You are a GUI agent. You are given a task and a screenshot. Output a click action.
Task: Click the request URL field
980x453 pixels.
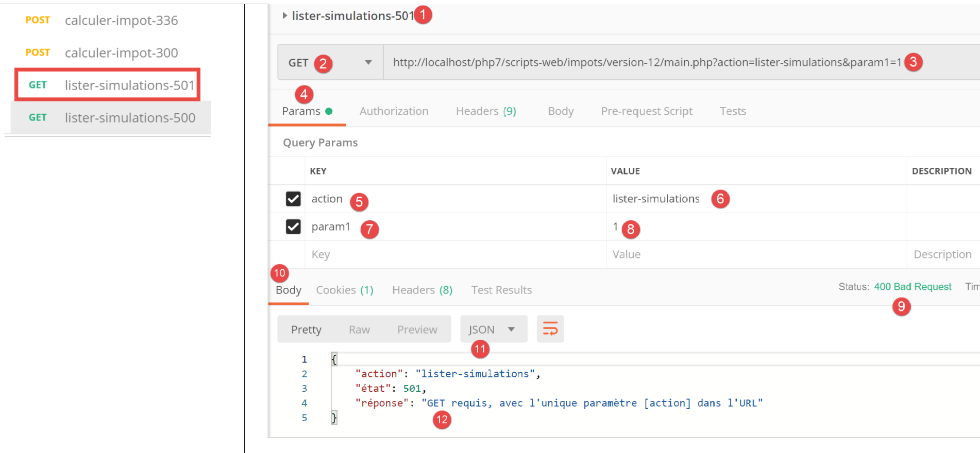pos(644,62)
